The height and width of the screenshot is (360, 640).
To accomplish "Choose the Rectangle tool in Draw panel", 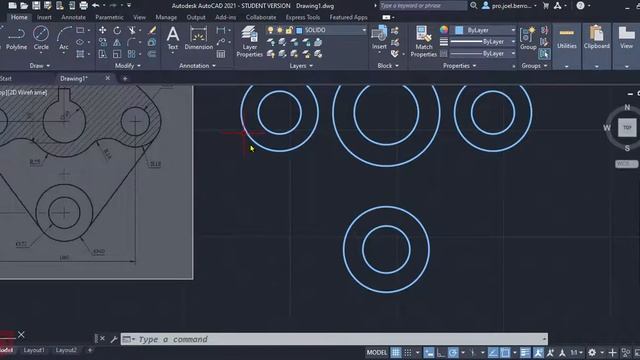I will [x=80, y=31].
